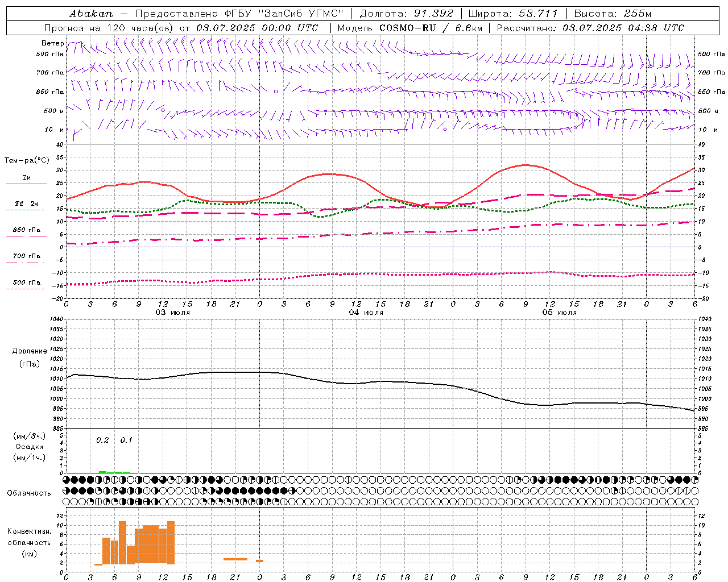Click the "Давление" pressure panel label

30,351
